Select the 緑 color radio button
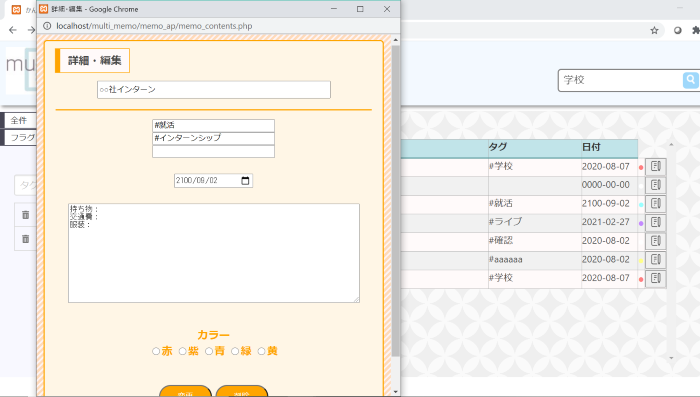 pos(235,351)
